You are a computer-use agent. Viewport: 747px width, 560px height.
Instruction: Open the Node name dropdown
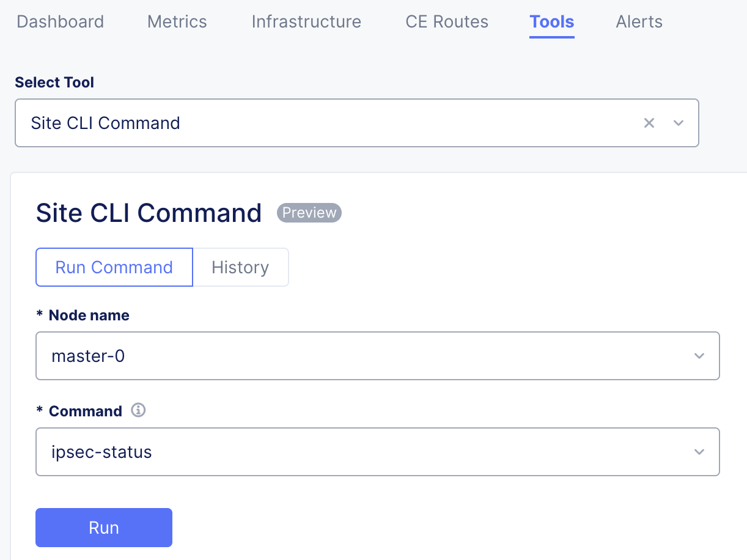(x=378, y=356)
